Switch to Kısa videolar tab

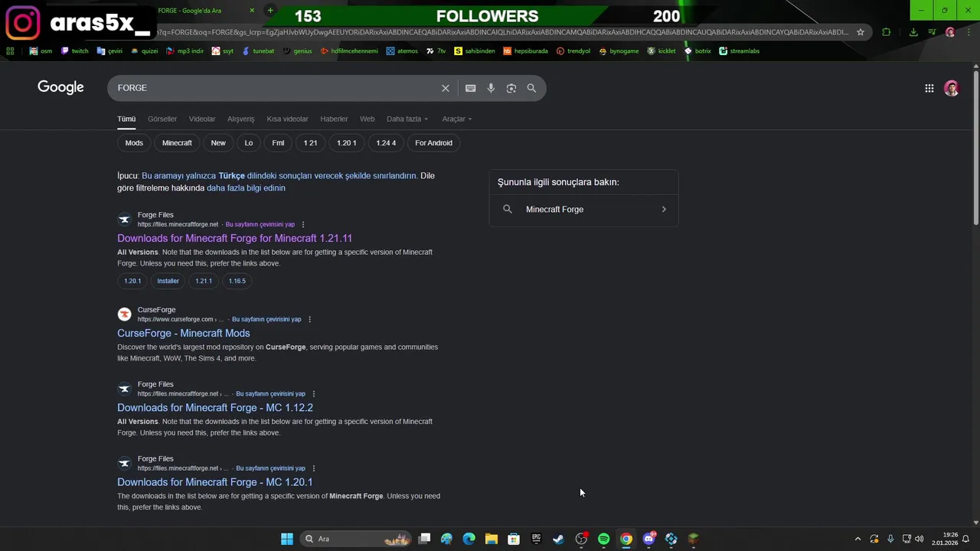coord(287,119)
